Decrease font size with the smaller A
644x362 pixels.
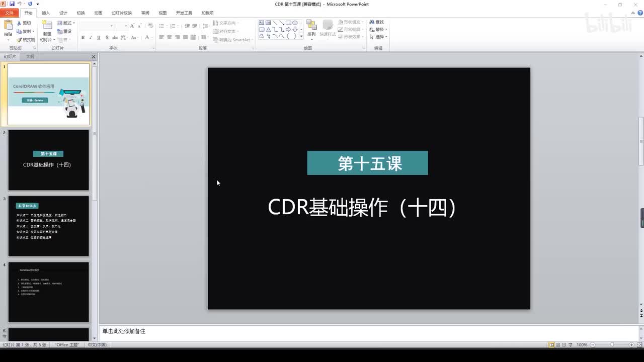pyautogui.click(x=139, y=26)
